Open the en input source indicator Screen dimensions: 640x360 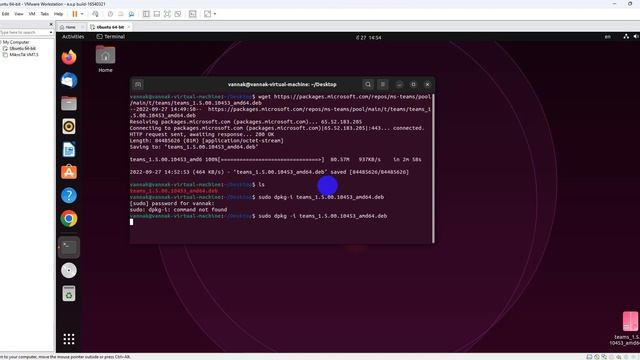click(x=608, y=37)
